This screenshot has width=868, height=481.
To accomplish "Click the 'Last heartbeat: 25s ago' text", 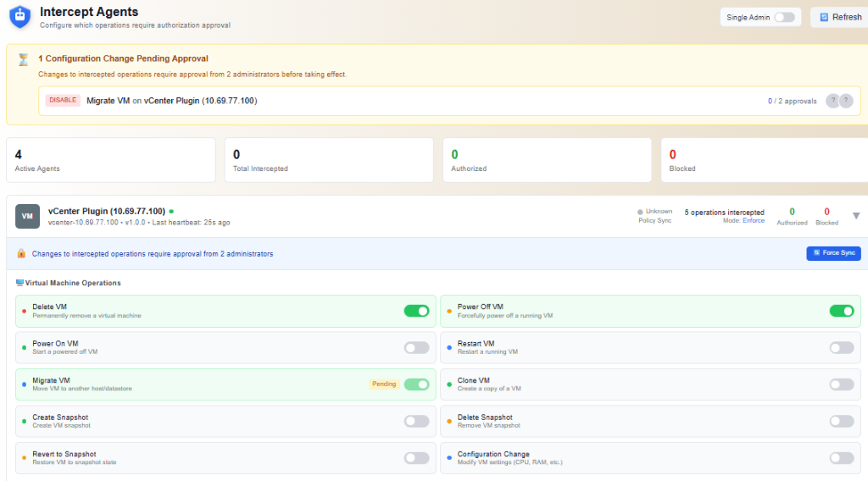I will pos(191,222).
